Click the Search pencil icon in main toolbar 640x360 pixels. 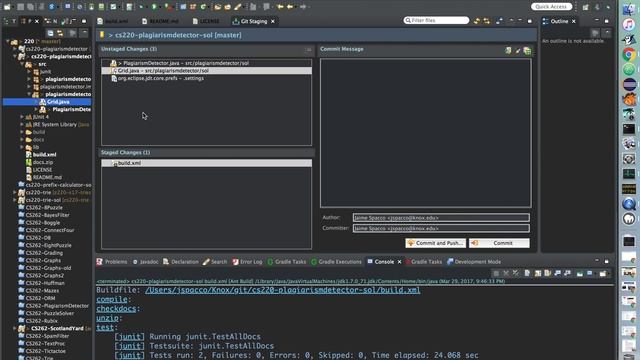[x=238, y=7]
